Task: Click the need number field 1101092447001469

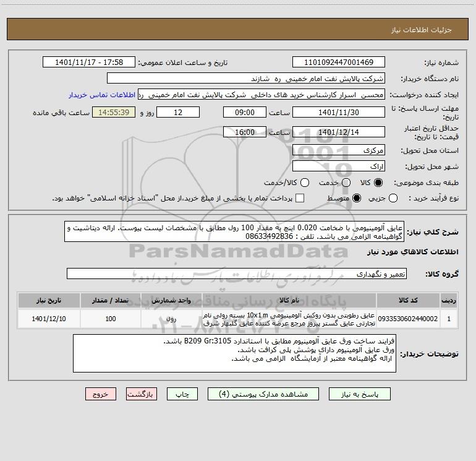Action: point(339,62)
